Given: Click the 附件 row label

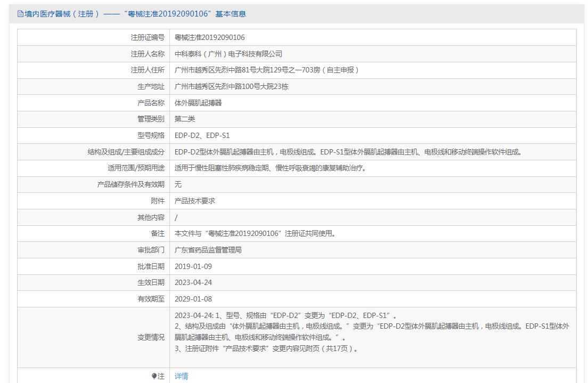Looking at the screenshot, I should pyautogui.click(x=158, y=201).
